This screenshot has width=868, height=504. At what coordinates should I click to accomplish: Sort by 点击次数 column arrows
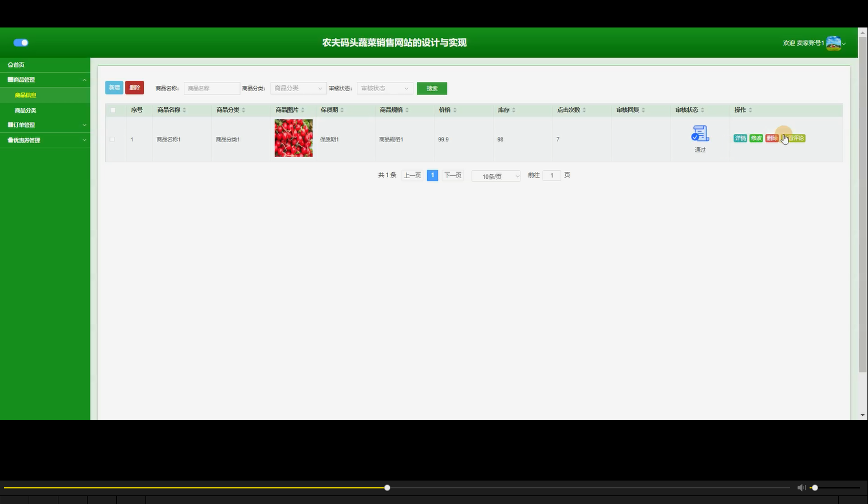[584, 110]
